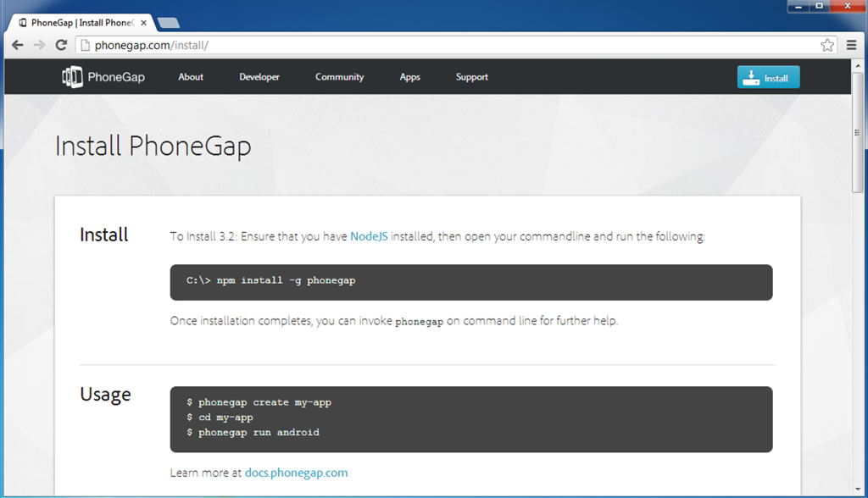
Task: Reload the page with the refresh icon
Action: (x=61, y=45)
